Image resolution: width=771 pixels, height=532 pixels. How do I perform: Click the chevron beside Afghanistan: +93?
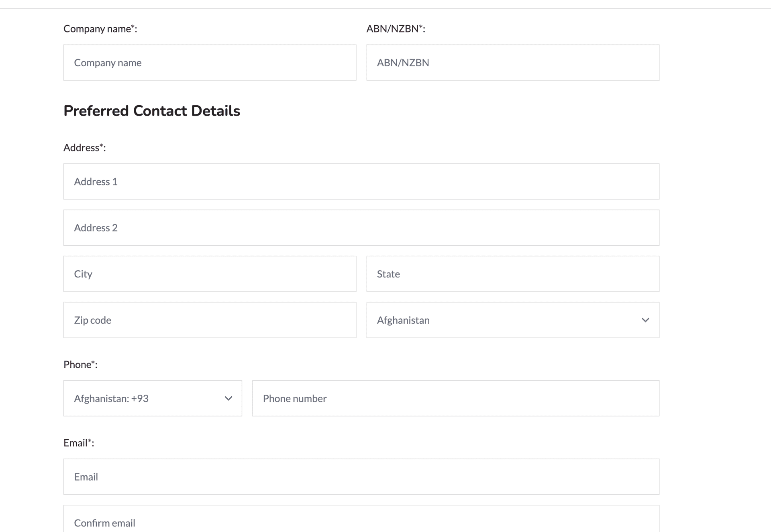pos(228,398)
